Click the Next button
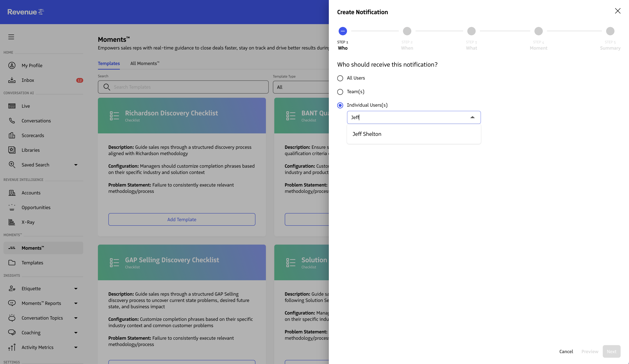The width and height of the screenshot is (629, 364). tap(612, 352)
